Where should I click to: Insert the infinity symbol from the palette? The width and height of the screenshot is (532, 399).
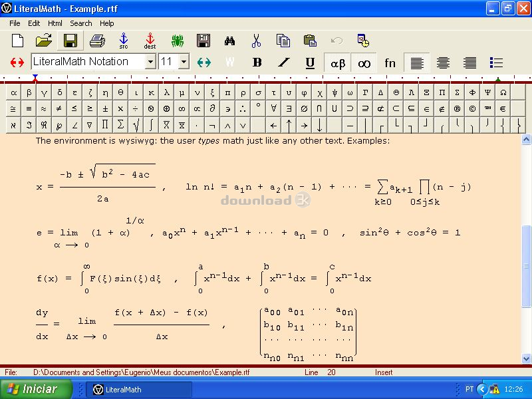[182, 109]
